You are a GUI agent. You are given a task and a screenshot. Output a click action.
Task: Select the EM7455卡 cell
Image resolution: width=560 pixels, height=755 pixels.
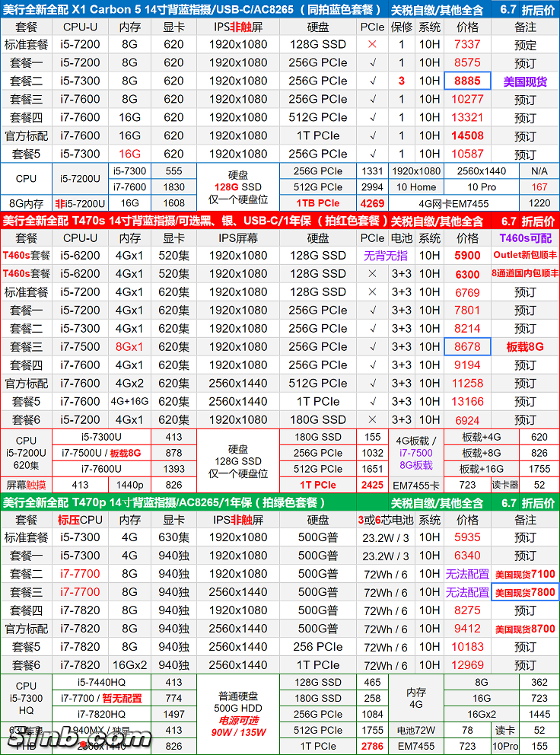[x=416, y=486]
